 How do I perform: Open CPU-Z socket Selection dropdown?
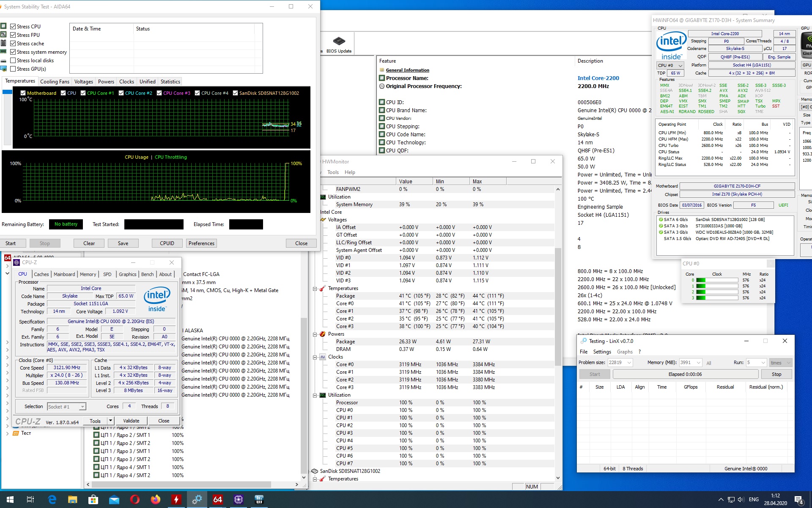pyautogui.click(x=82, y=407)
